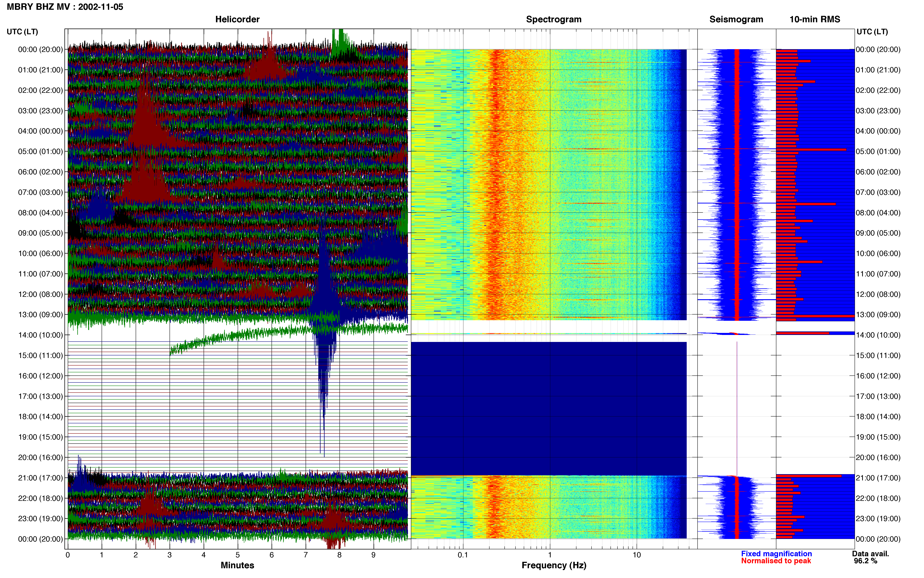924x578 pixels.
Task: Click right time label '07:00 (03:00)'
Action: click(878, 192)
